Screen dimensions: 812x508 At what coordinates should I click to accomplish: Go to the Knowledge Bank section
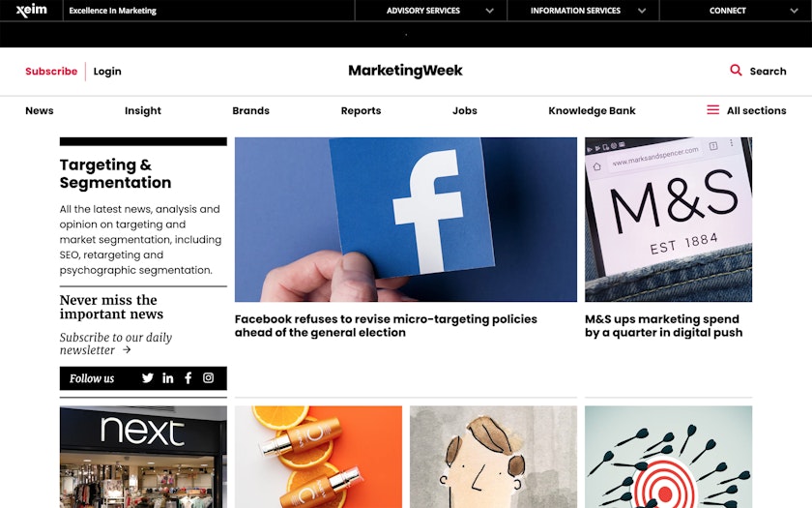pos(592,110)
